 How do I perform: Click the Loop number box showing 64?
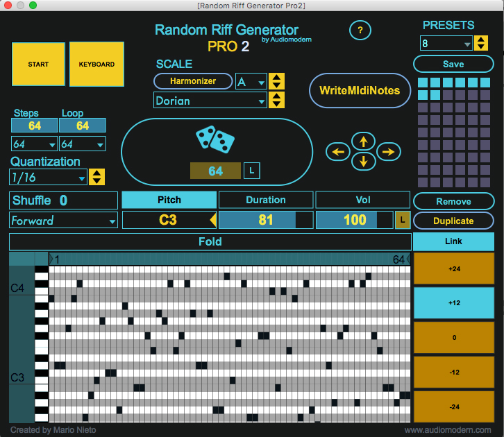[83, 126]
